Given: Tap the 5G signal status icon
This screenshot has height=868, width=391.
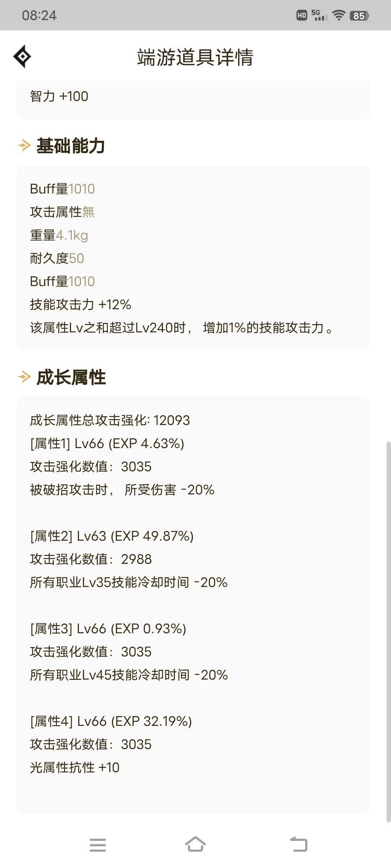Looking at the screenshot, I should [x=319, y=15].
